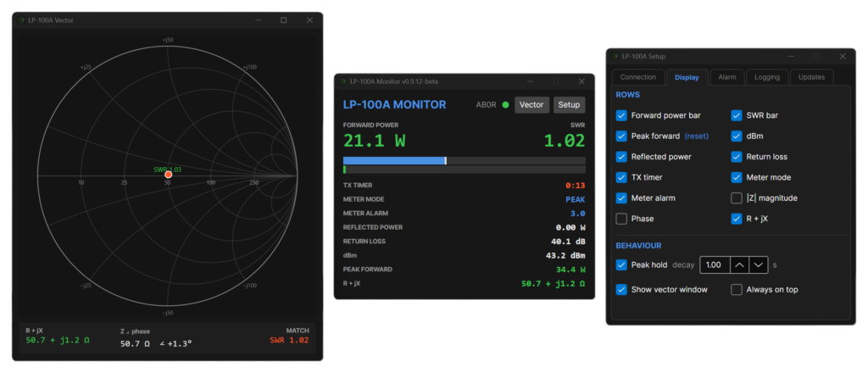Enable the Phase row checkbox
This screenshot has height=373, width=868.
coord(621,219)
